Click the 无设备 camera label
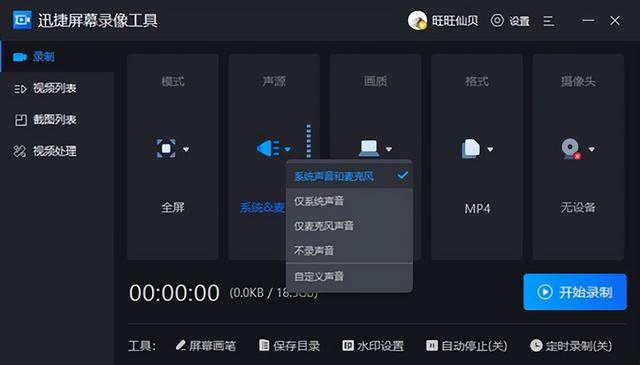This screenshot has width=640, height=365. pyautogui.click(x=578, y=207)
